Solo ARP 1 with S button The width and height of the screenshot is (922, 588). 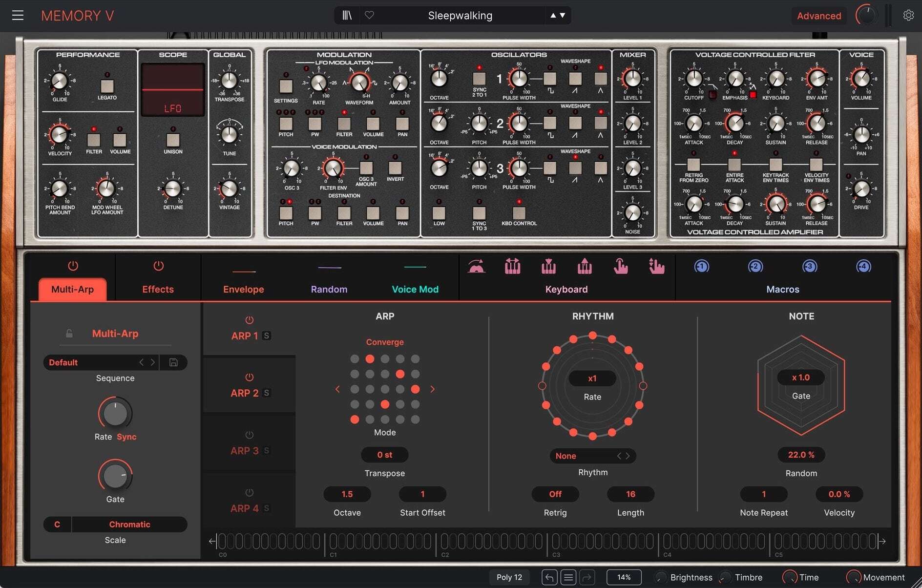click(267, 336)
